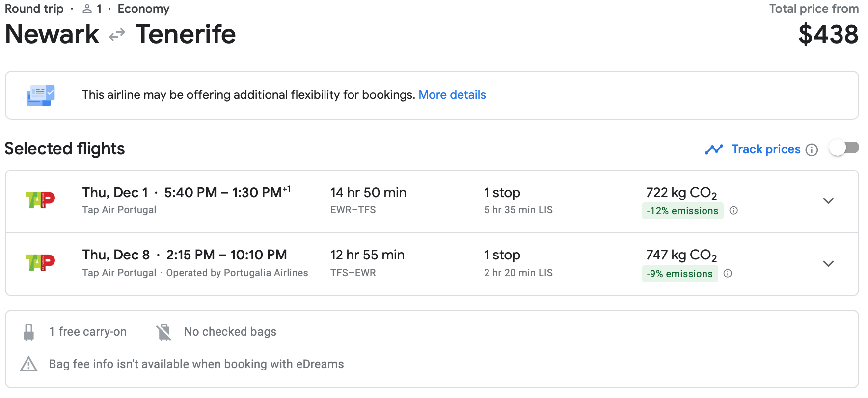Screen dimensions: 868x398
Task: Click the flexibility booking ticket icon
Action: point(40,95)
